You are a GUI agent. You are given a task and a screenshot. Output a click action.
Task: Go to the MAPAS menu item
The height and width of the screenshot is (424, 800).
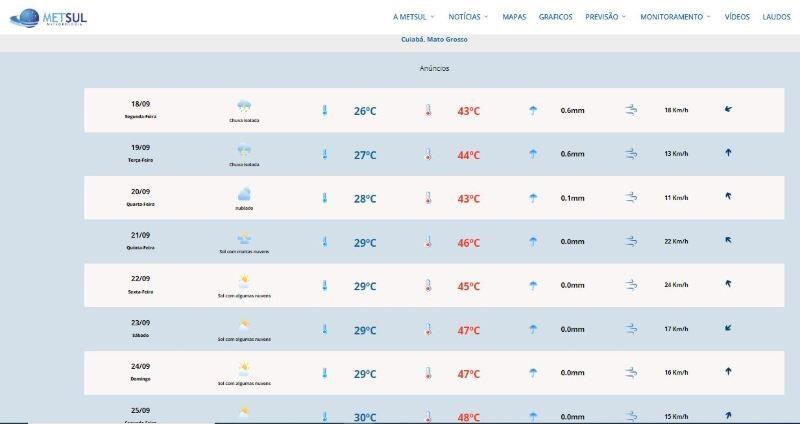514,17
